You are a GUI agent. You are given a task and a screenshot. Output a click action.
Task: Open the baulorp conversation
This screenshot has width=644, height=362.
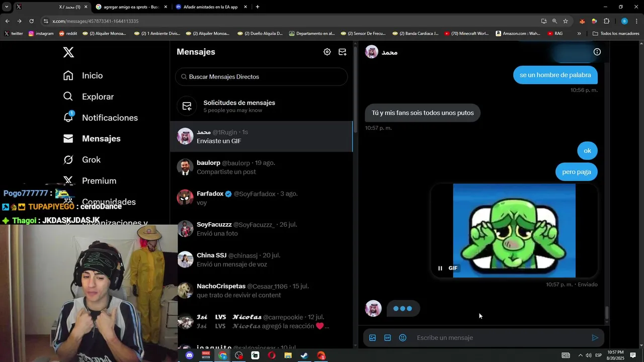[x=261, y=167]
